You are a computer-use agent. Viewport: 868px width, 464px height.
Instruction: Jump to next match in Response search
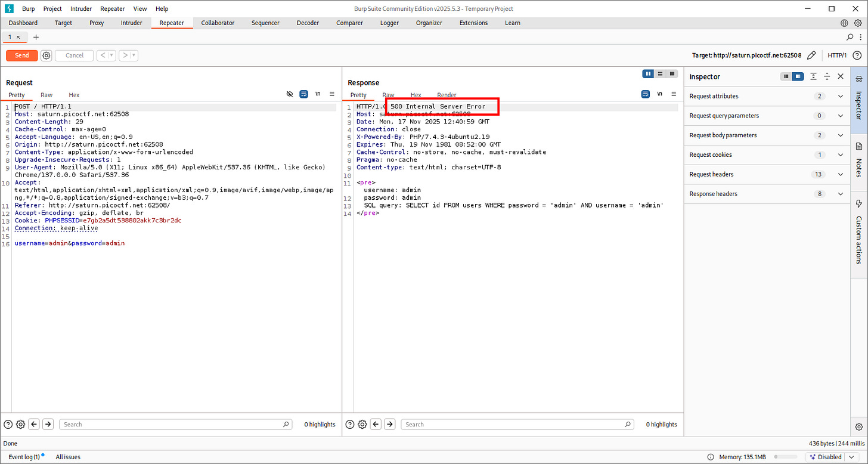389,425
